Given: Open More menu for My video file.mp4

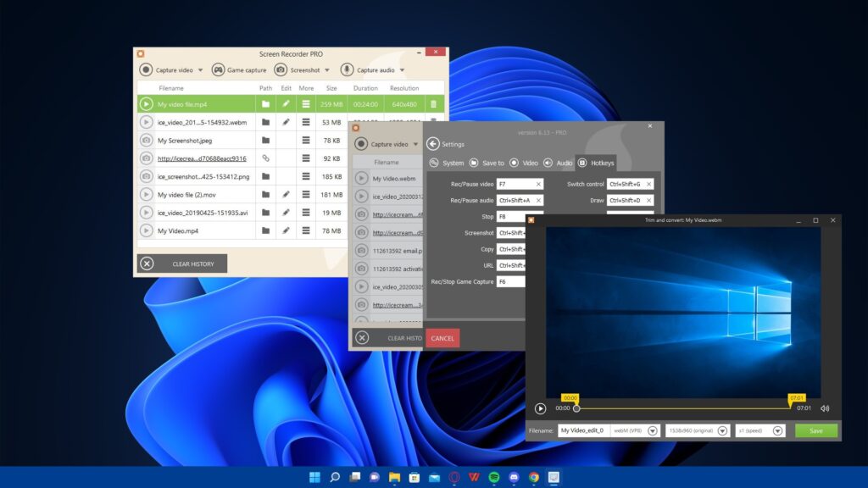Looking at the screenshot, I should click(x=305, y=104).
